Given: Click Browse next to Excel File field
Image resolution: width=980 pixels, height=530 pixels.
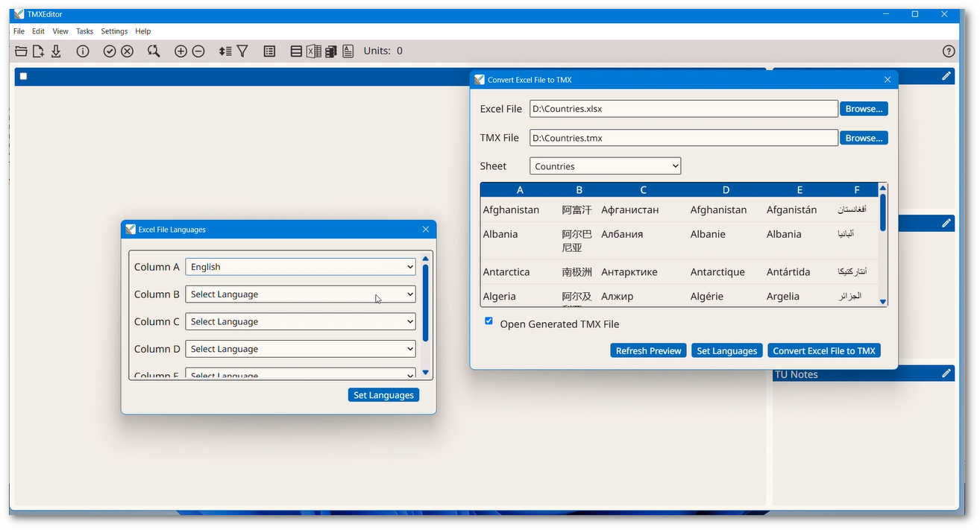Looking at the screenshot, I should point(864,109).
